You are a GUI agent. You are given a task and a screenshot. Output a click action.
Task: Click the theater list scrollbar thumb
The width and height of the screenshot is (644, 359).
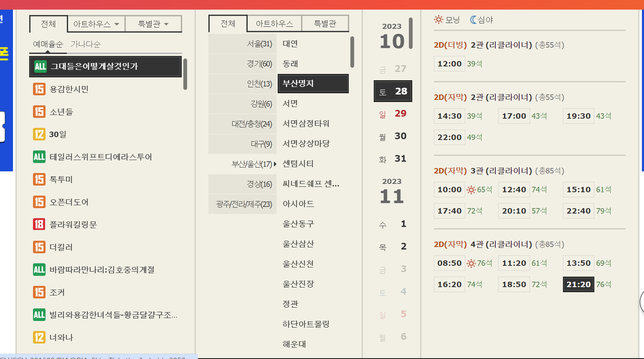point(352,52)
